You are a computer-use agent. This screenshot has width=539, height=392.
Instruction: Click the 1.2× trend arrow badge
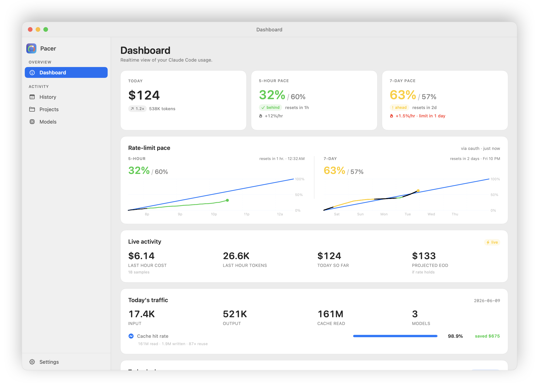click(137, 109)
